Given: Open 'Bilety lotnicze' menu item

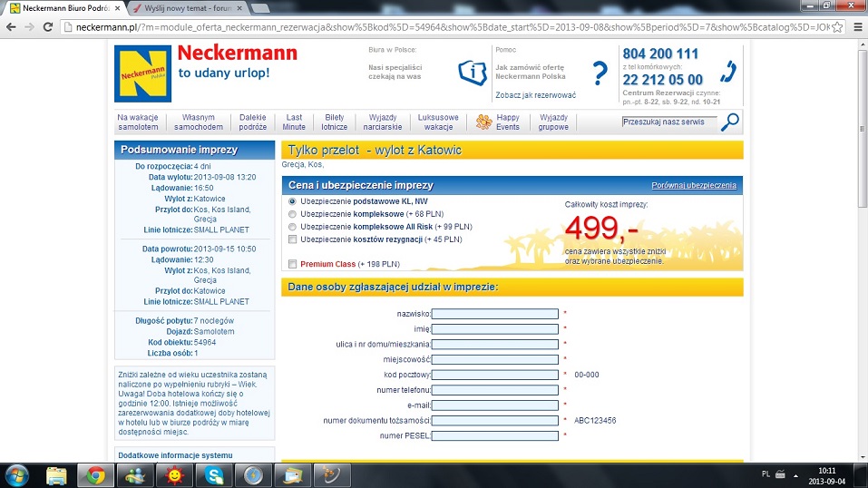Looking at the screenshot, I should pyautogui.click(x=335, y=122).
